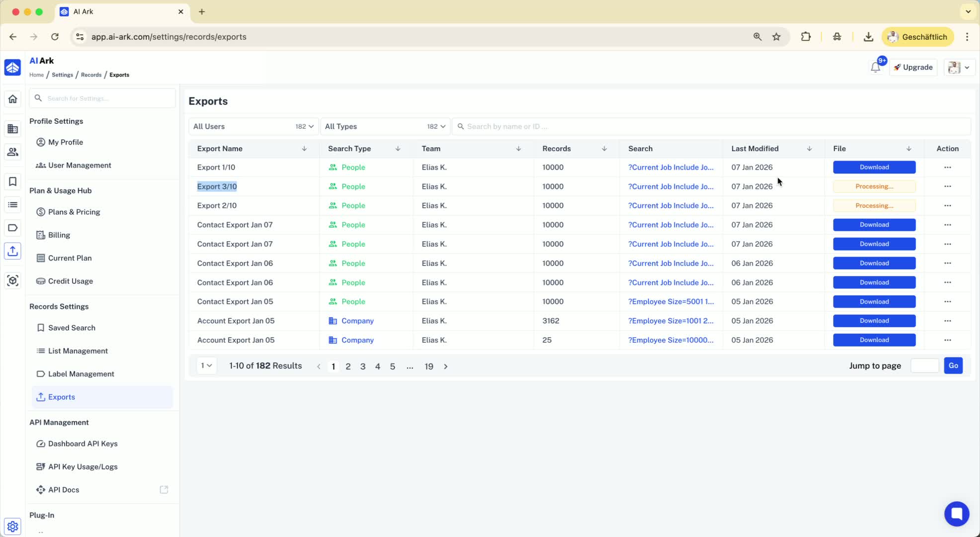The image size is (980, 537).
Task: Click the bookmark icon in left rail
Action: (12, 182)
